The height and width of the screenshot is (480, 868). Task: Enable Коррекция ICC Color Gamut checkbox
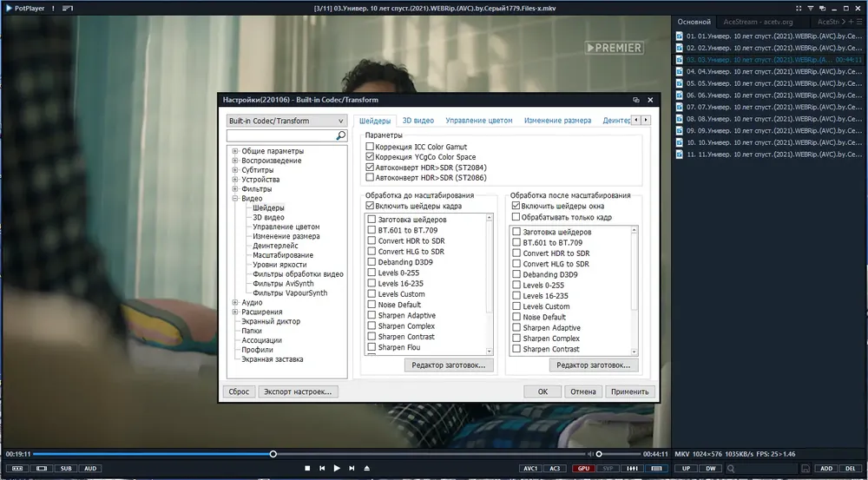370,147
